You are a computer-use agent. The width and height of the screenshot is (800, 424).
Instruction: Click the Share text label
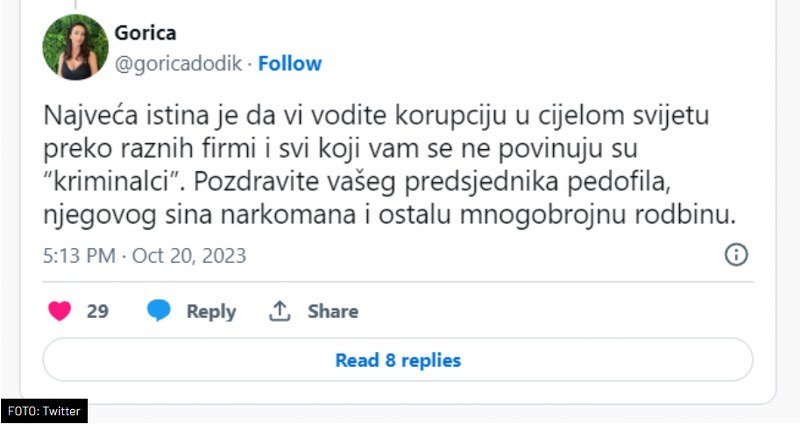coord(333,311)
